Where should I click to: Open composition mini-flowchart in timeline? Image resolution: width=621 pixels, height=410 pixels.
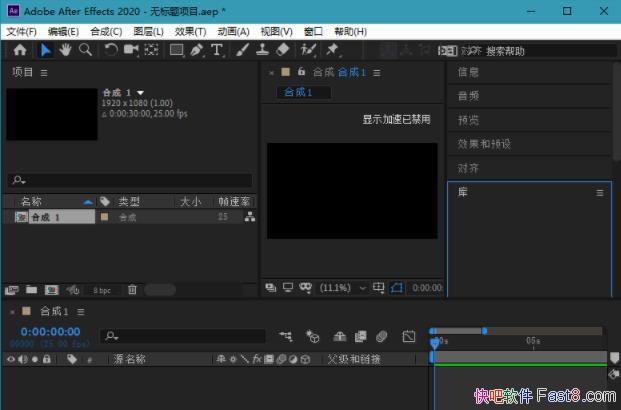(x=286, y=336)
